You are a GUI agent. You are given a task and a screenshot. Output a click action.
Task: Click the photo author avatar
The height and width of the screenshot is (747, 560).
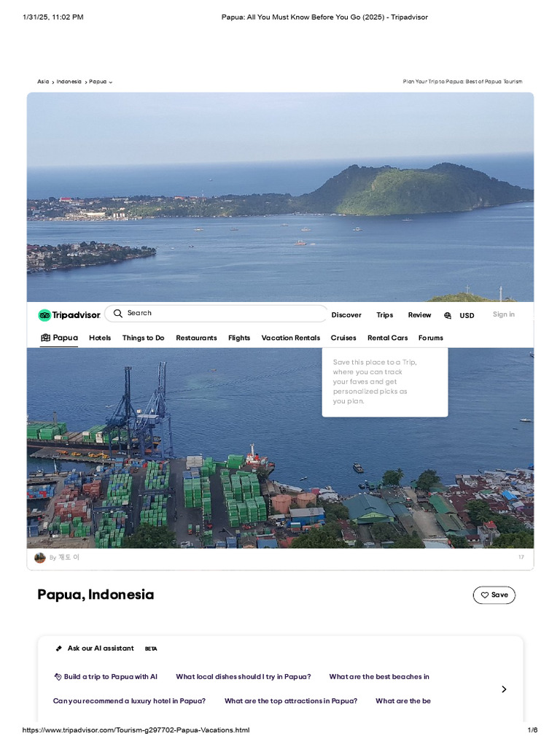tap(40, 557)
